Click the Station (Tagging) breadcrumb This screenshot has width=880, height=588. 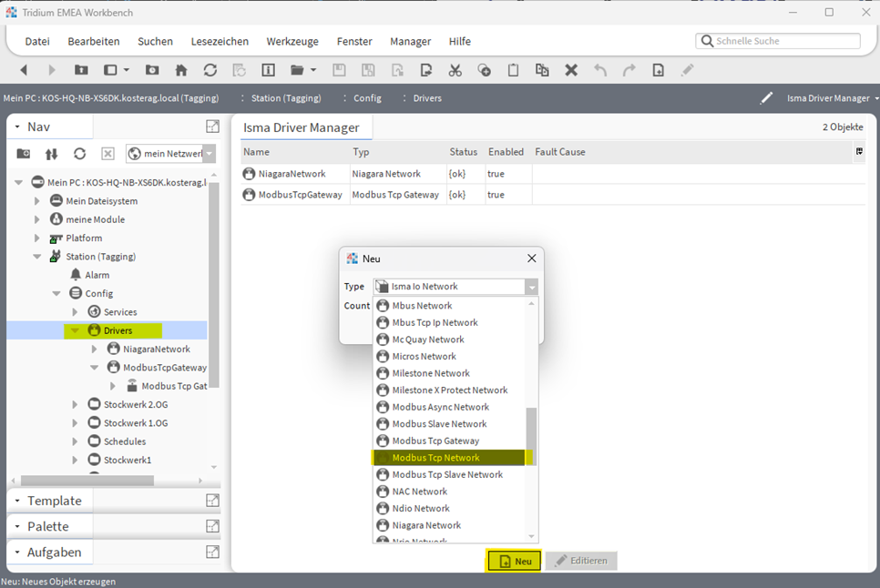tap(286, 98)
